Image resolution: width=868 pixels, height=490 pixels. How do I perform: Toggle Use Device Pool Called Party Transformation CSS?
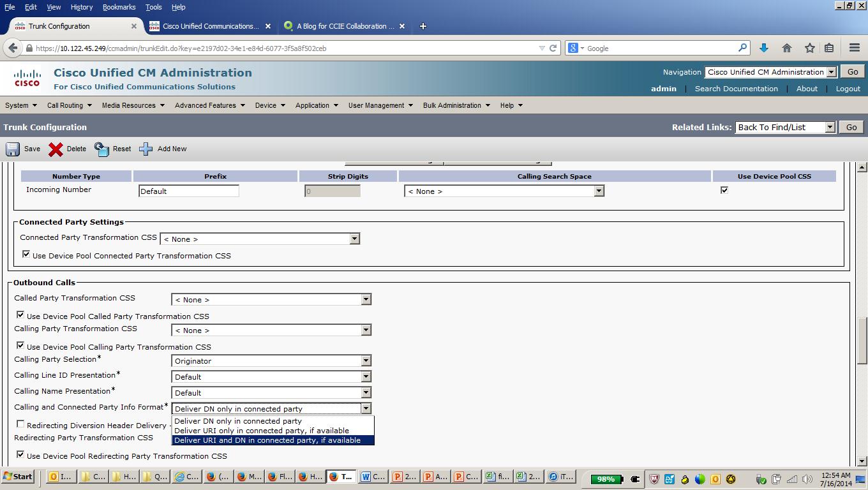[20, 315]
